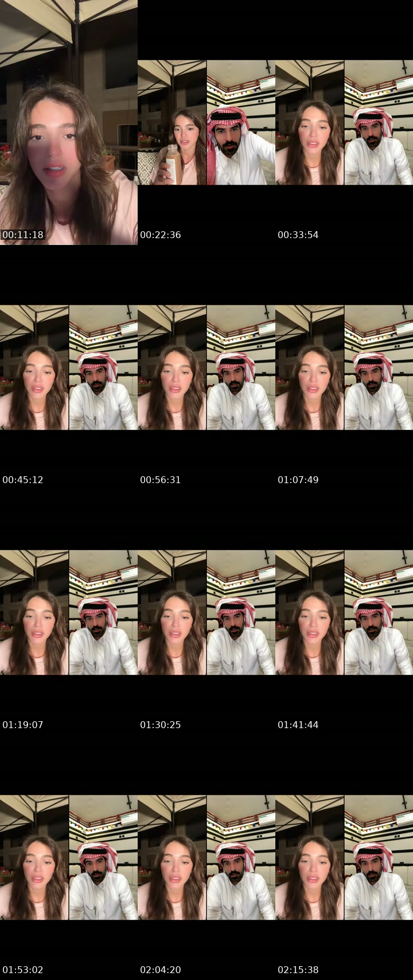Open the thumbnail at 00:11:18
The image size is (413, 980).
pyautogui.click(x=69, y=122)
